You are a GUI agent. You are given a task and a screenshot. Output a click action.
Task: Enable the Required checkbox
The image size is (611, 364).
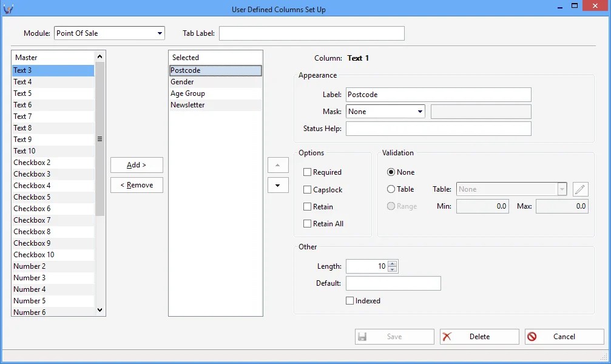pyautogui.click(x=307, y=172)
